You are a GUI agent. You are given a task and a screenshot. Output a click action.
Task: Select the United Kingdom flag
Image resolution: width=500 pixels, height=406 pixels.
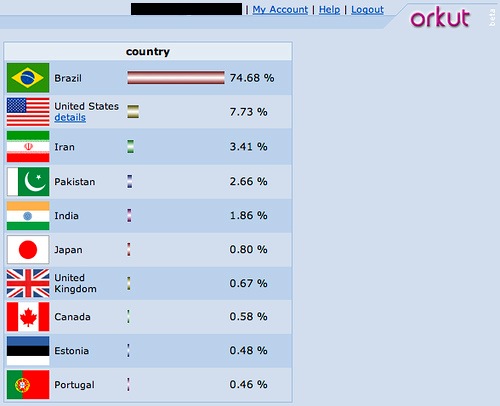tap(28, 283)
